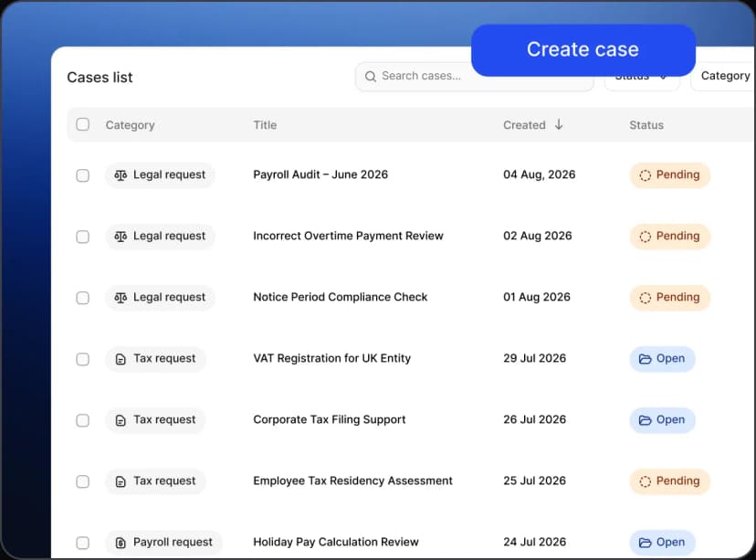The image size is (756, 560).
Task: Check the Incorrect Overtime Payment Review row
Action: (x=82, y=237)
